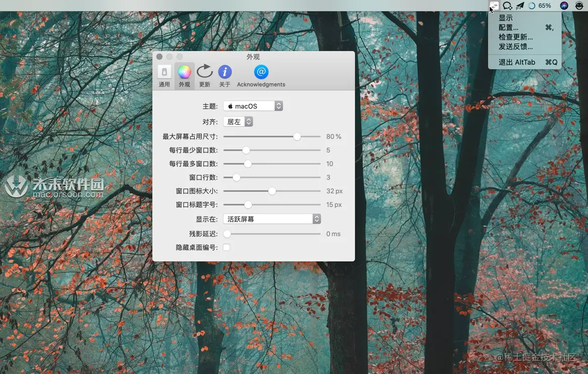Choose 检查更新... from the AltTab menu
588x374 pixels.
(524, 37)
